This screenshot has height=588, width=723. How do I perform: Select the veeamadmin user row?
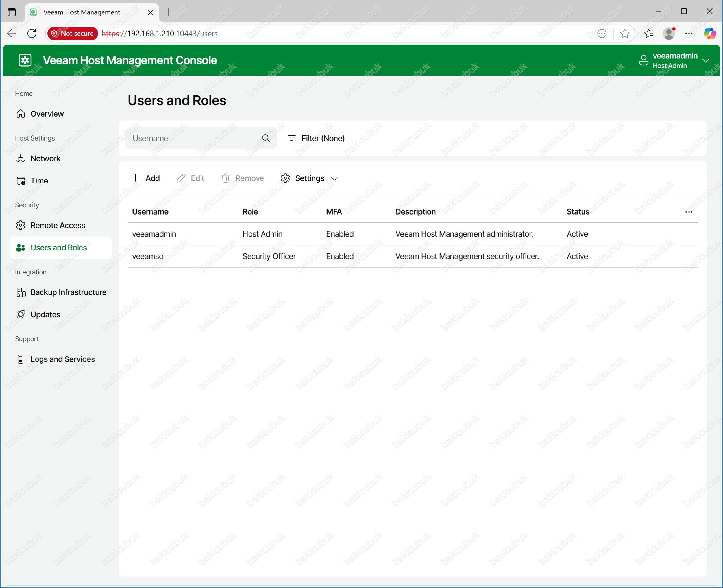coord(413,234)
